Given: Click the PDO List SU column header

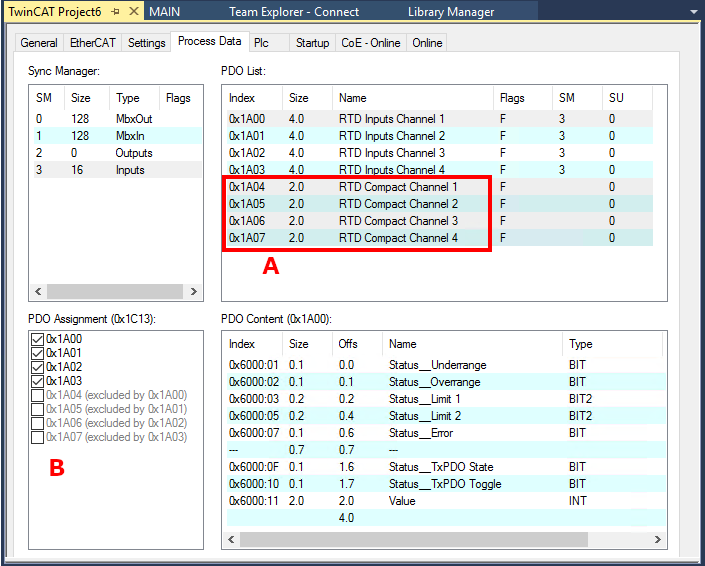Looking at the screenshot, I should (627, 98).
